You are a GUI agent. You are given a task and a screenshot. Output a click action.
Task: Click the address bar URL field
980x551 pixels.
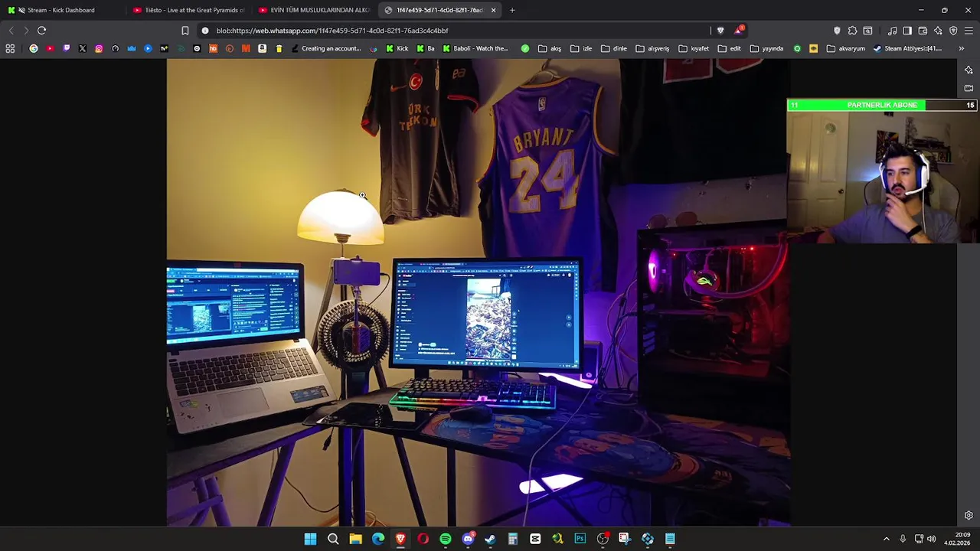coord(459,31)
